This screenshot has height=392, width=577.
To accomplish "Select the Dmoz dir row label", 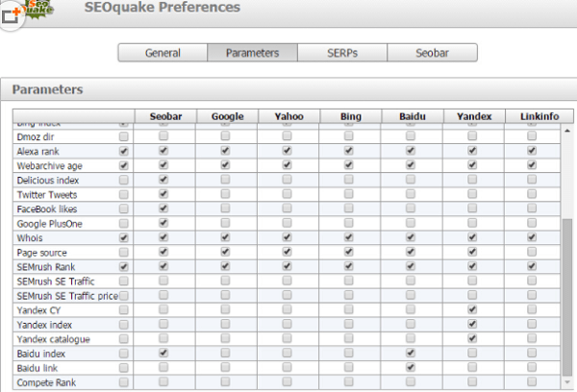I will click(x=36, y=137).
